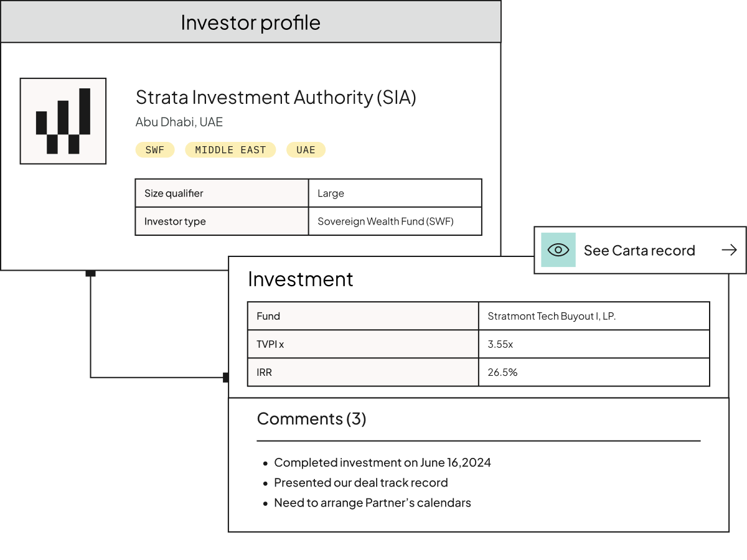This screenshot has height=560, width=747.
Task: Open the Strata Investment Authority logo
Action: click(63, 121)
